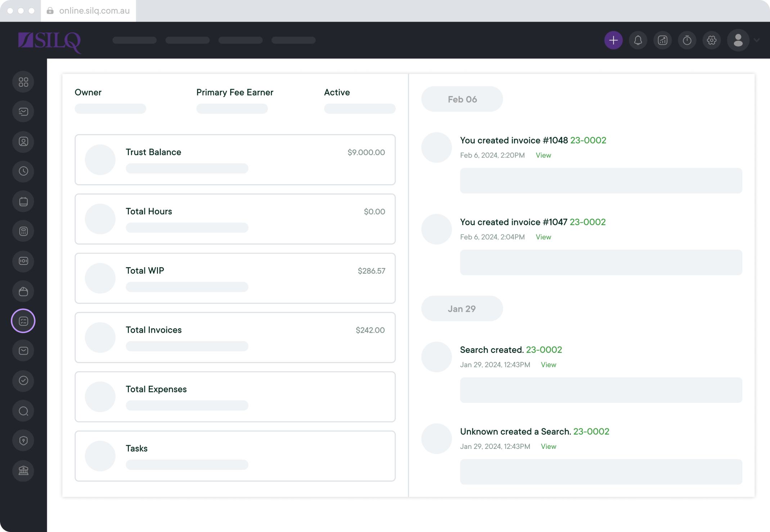Open matter link 23-0002 beside invoice #1047
This screenshot has width=770, height=532.
587,222
